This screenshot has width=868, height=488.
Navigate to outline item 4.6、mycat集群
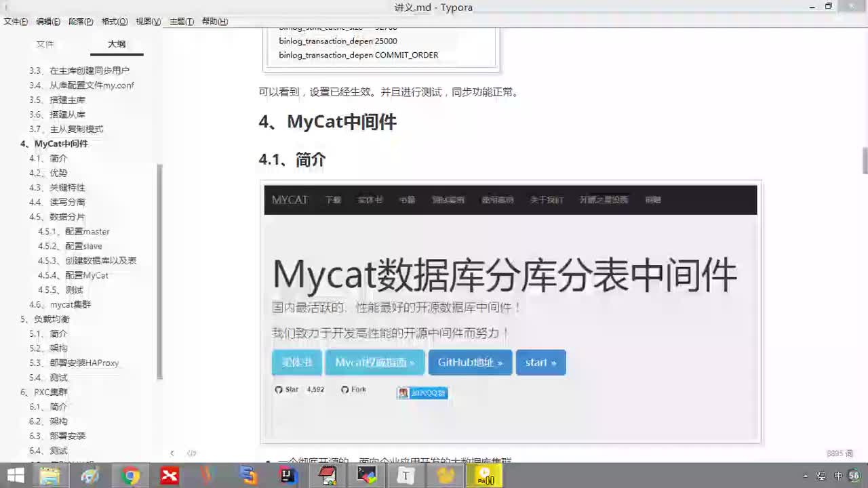tap(60, 304)
